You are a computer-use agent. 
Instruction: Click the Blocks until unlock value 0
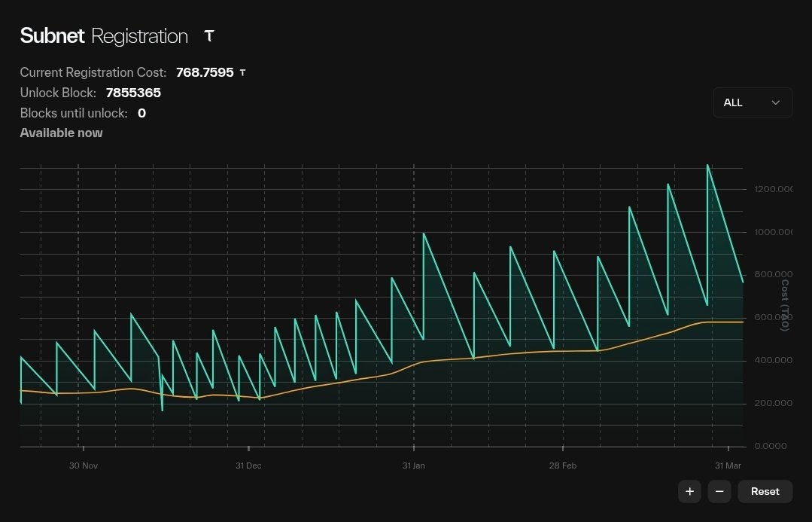(x=141, y=113)
